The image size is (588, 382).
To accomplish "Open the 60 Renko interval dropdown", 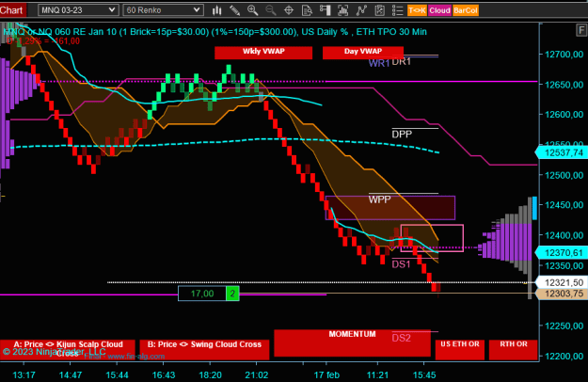I will (163, 10).
